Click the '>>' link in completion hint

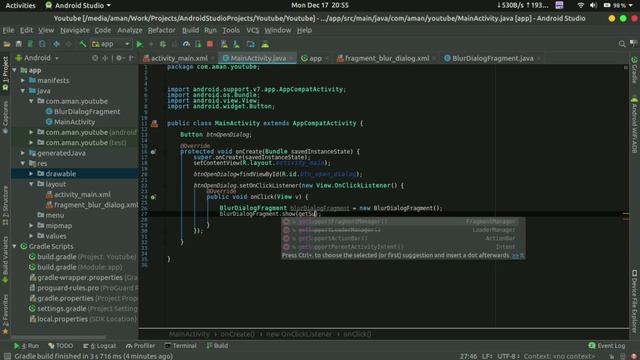518,256
